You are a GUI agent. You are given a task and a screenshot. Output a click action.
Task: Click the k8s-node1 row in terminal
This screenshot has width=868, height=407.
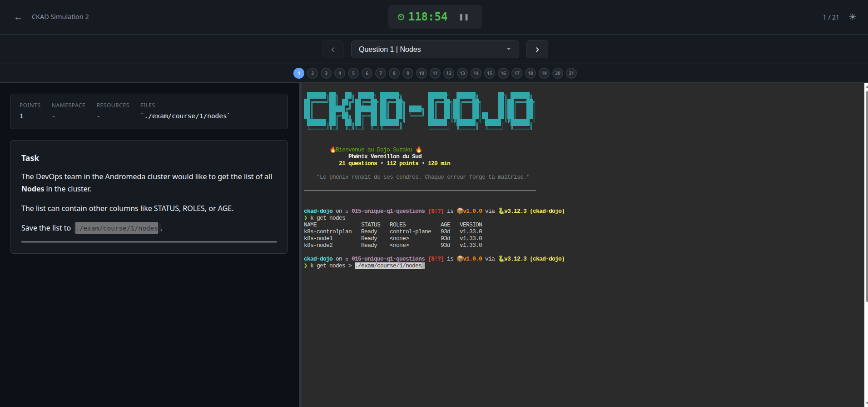[x=393, y=238]
